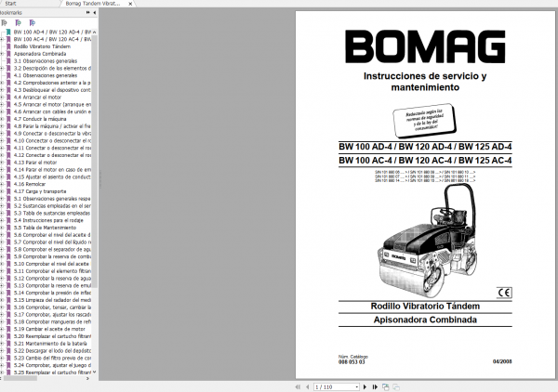Screen dimensions: 558x392
Task: Click the bookmarks list vertical scrollbar thumb
Action: coord(94,161)
